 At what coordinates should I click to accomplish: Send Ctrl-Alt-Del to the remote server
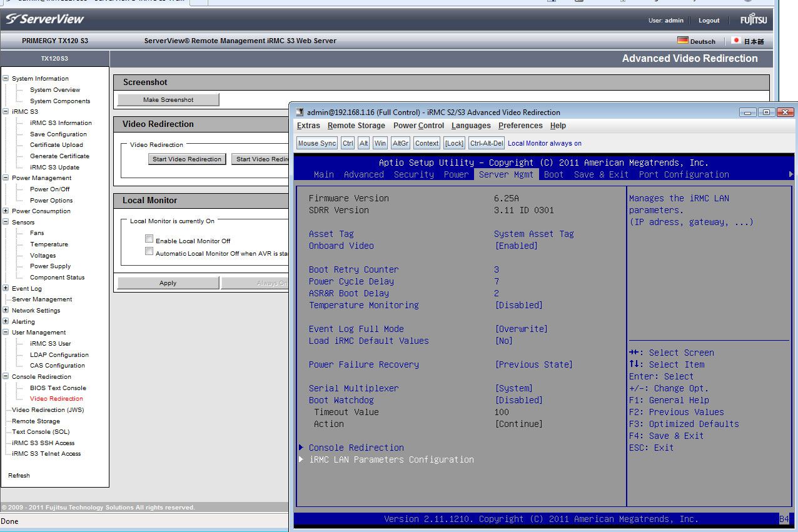click(x=487, y=143)
